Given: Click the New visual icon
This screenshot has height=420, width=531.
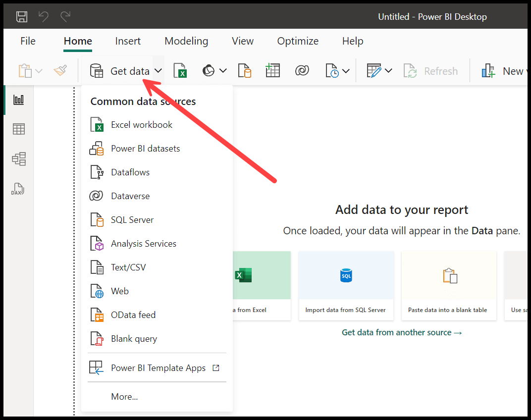Looking at the screenshot, I should coord(488,71).
